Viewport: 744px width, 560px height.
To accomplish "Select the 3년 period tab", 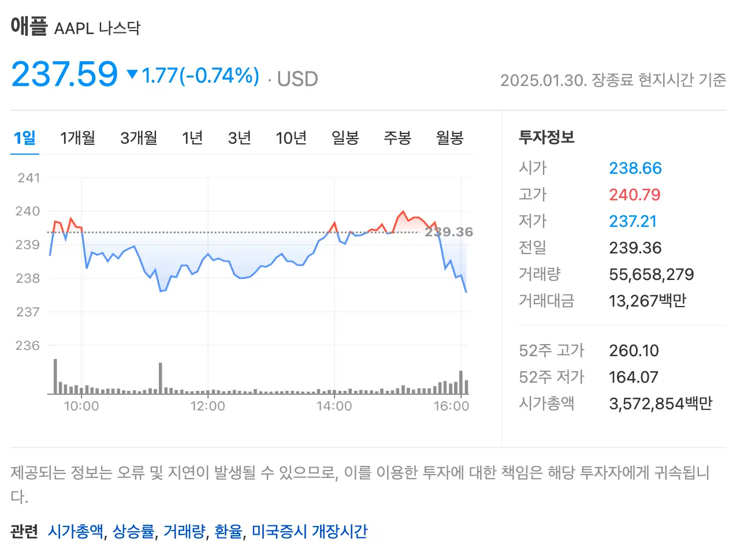I will pyautogui.click(x=239, y=138).
